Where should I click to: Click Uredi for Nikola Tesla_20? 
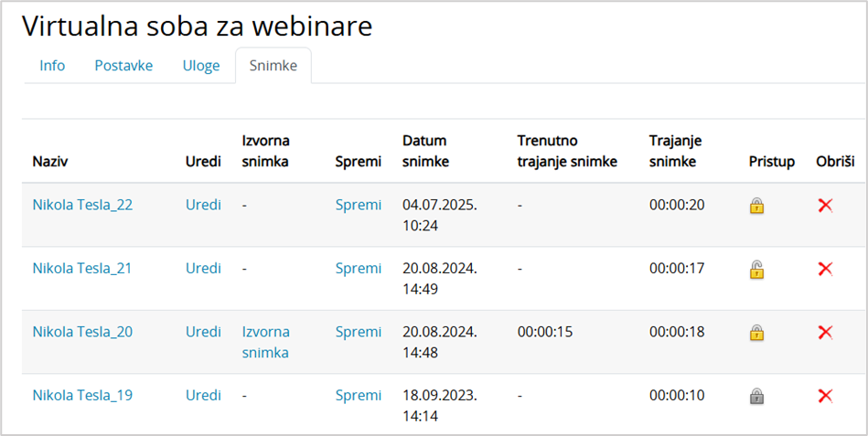pos(203,332)
